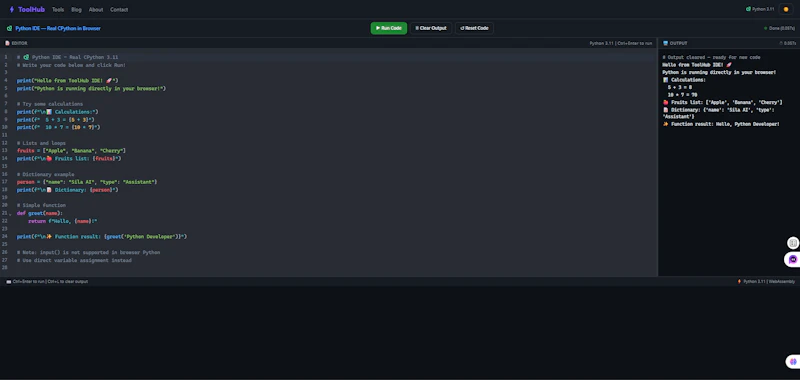This screenshot has width=800, height=380.
Task: Click the comment Dictionary example
Action: [x=45, y=174]
